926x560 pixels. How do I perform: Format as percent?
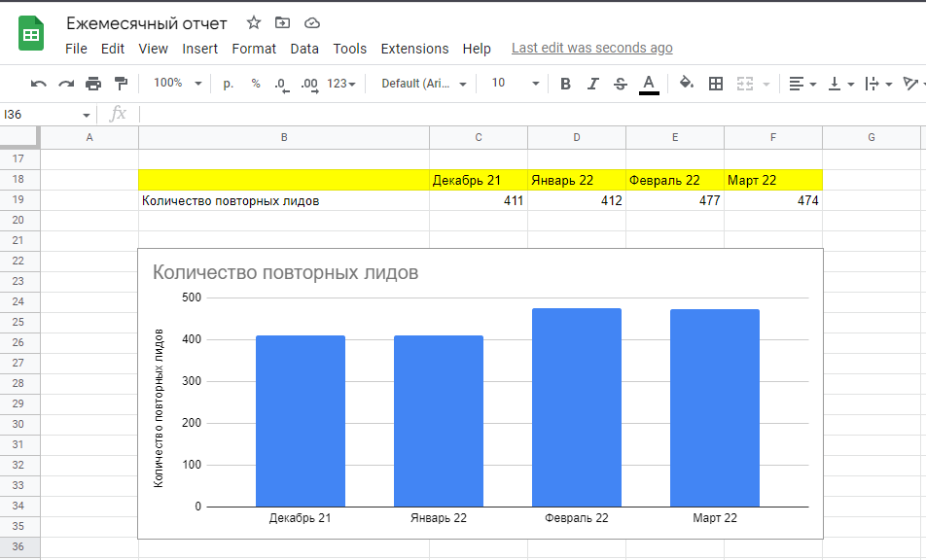(256, 84)
